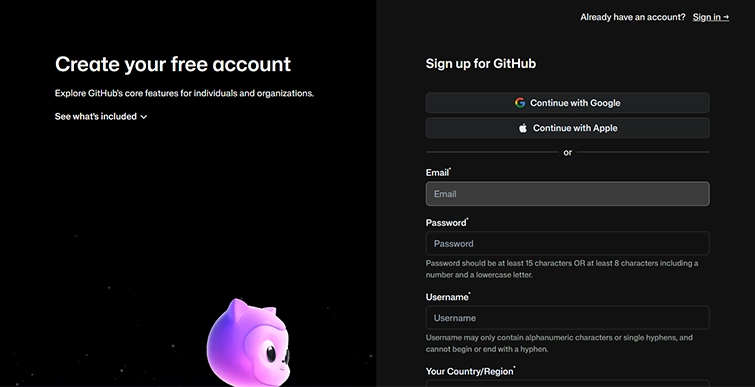Focus the Username input field
This screenshot has height=387, width=755.
567,318
